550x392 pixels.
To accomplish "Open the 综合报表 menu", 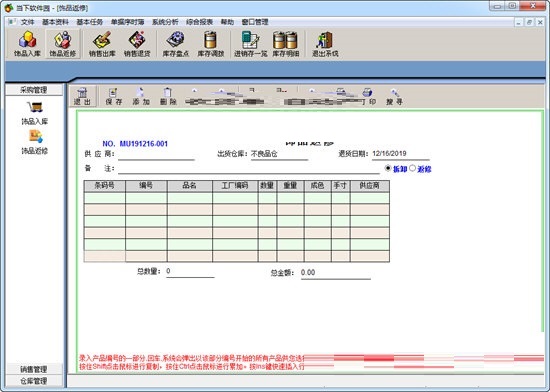I will pyautogui.click(x=200, y=22).
